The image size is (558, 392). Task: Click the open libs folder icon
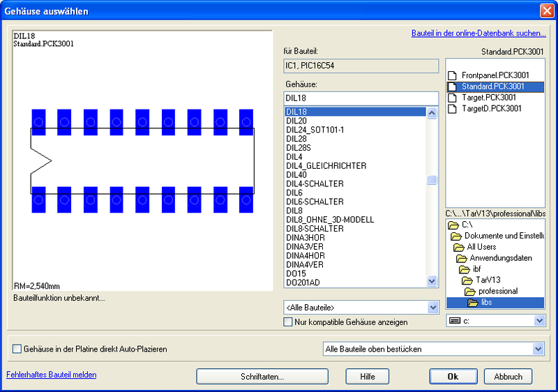click(x=473, y=302)
